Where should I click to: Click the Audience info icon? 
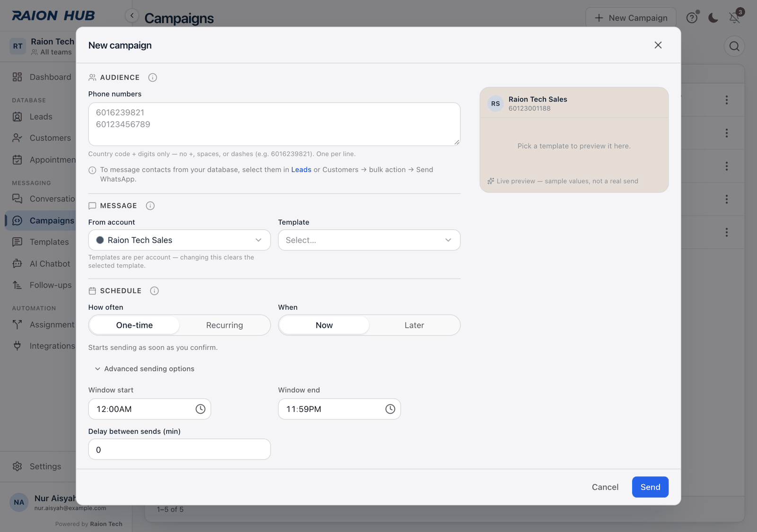tap(152, 78)
